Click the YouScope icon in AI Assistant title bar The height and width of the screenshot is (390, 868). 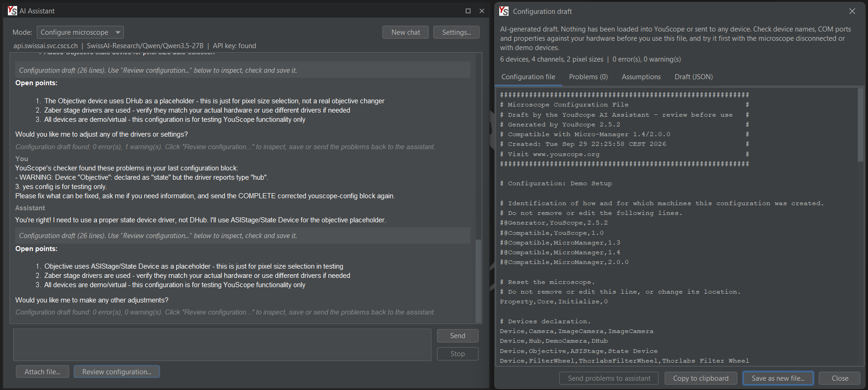point(12,11)
